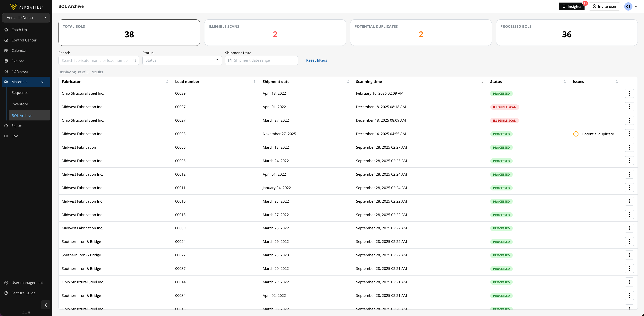Click the Fabricator column header label
Screen dimensions: 644x316
(71, 82)
